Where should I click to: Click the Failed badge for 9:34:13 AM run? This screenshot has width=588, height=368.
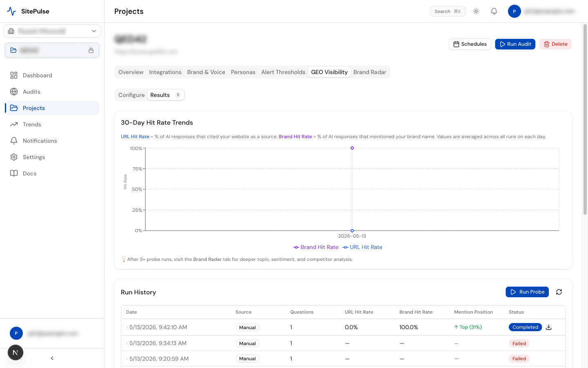[519, 343]
